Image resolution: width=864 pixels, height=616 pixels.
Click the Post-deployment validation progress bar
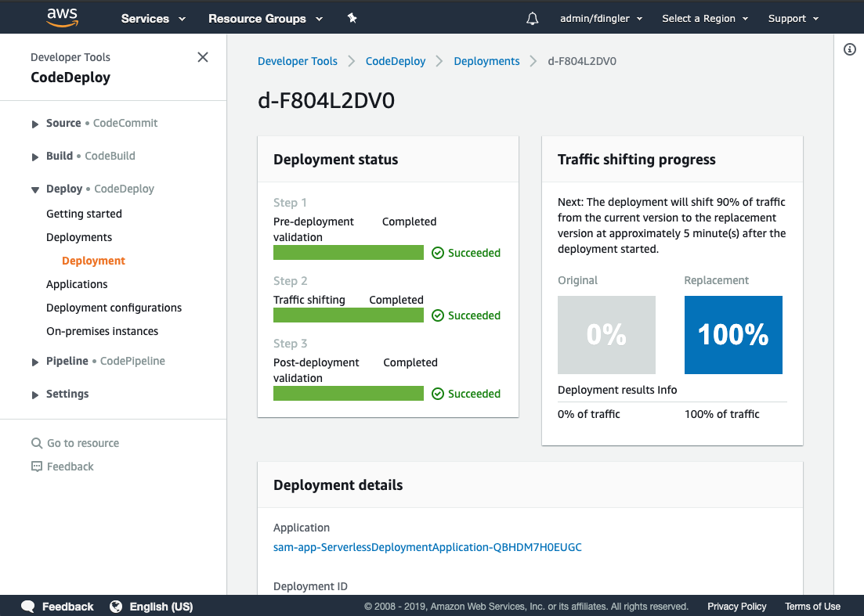[x=349, y=393]
